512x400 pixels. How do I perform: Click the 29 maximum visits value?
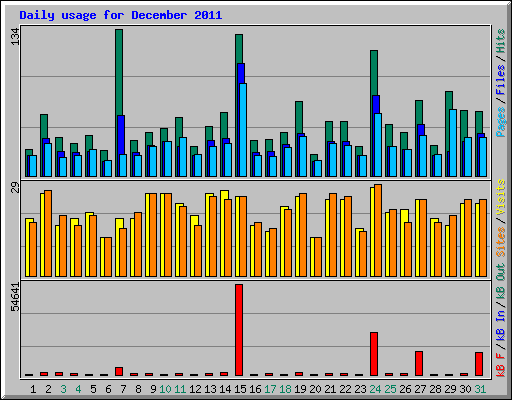pyautogui.click(x=15, y=188)
